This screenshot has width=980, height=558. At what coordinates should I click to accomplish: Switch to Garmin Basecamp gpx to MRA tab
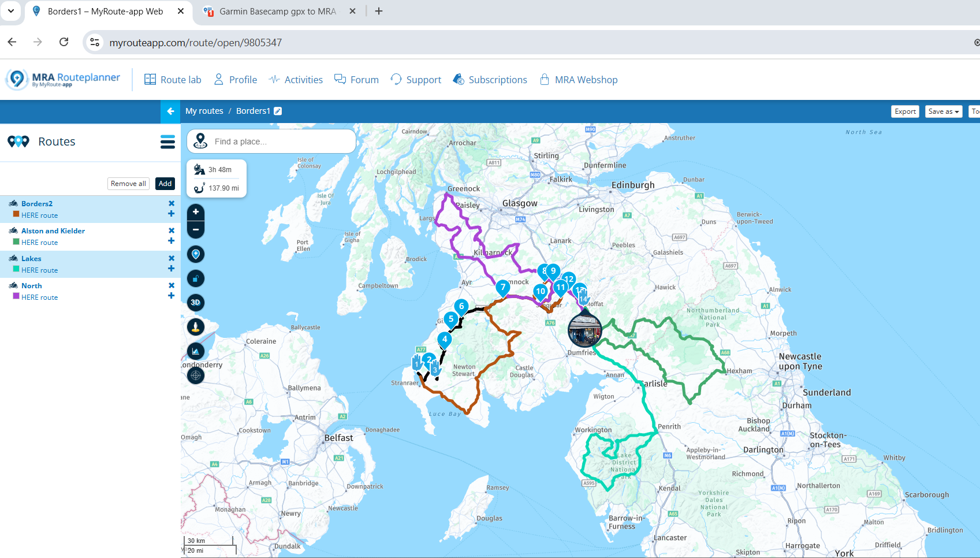click(x=277, y=12)
